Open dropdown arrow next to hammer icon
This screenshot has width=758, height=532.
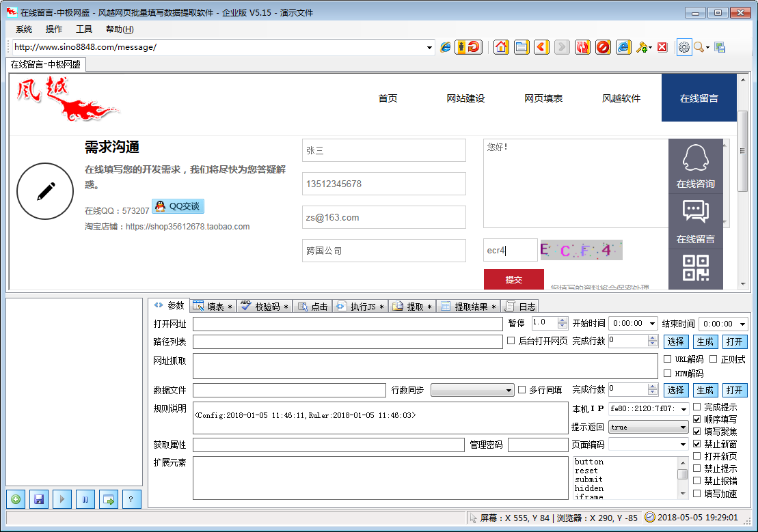(x=650, y=47)
